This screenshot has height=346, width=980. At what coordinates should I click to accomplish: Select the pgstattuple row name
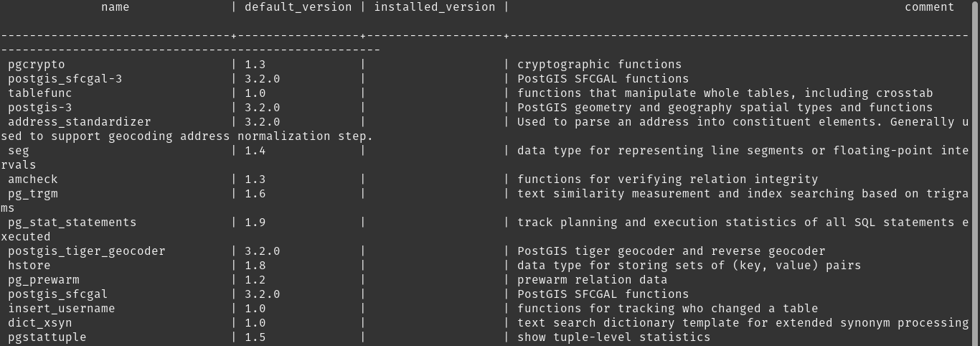pyautogui.click(x=47, y=337)
